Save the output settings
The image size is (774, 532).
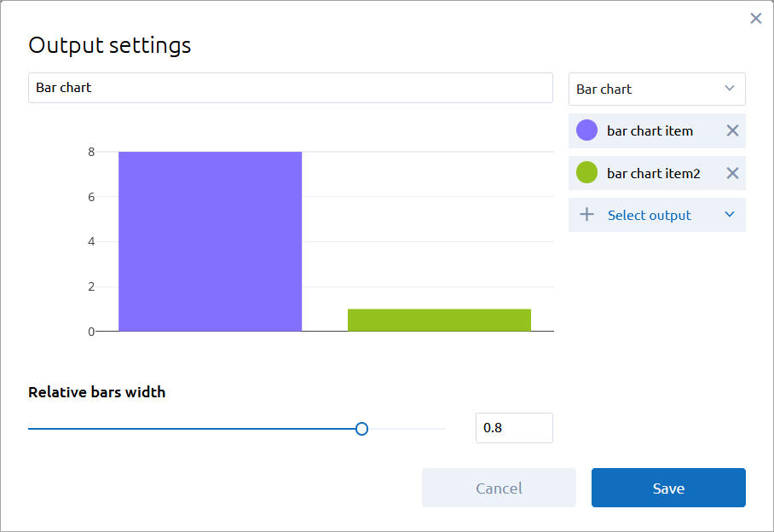pos(668,488)
